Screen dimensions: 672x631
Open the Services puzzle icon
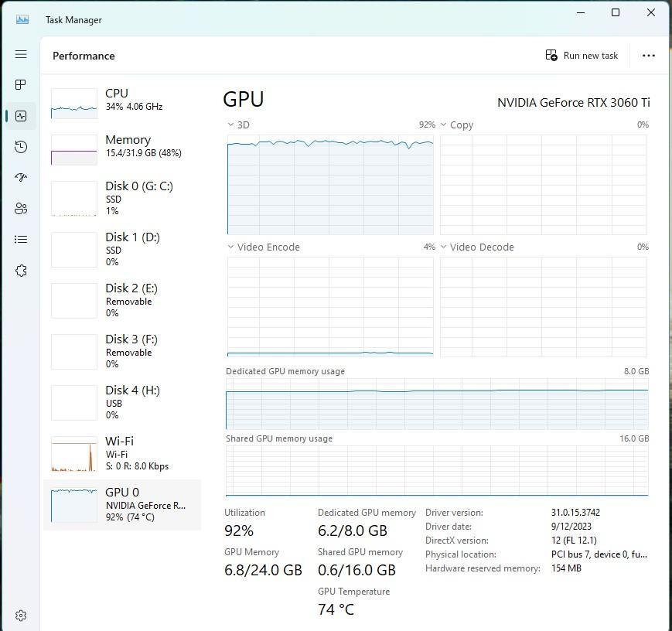click(x=21, y=271)
